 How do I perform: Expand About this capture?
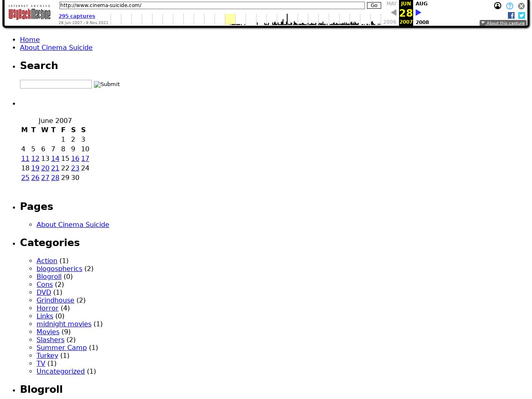(x=503, y=23)
